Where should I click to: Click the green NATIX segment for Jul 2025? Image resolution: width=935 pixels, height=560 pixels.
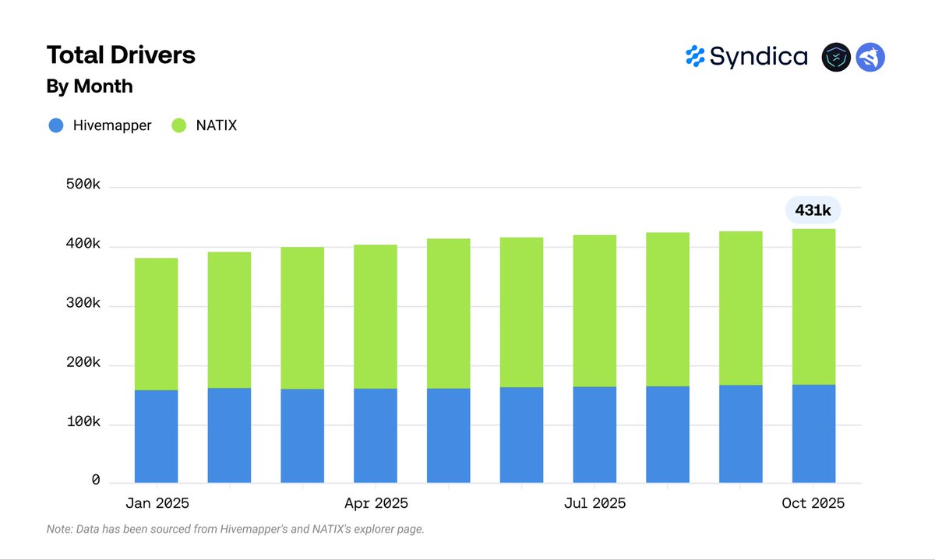[595, 311]
